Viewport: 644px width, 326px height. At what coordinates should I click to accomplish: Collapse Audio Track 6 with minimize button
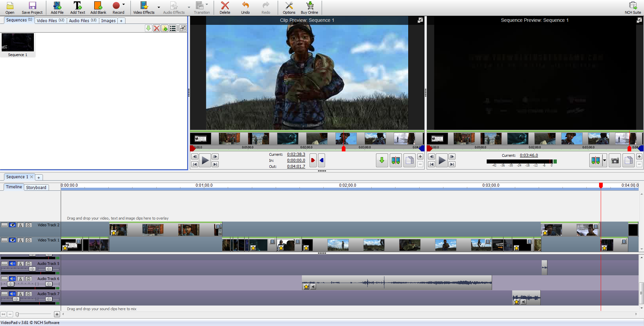pos(4,279)
